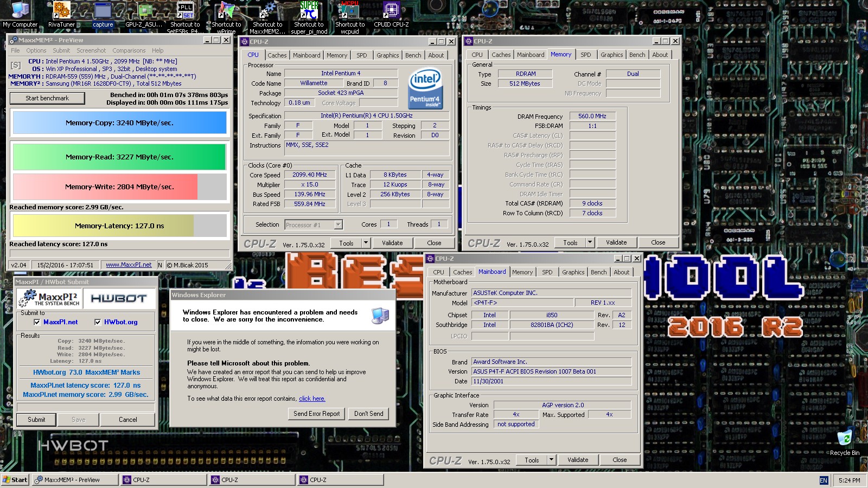Screen dimensions: 868x488
Task: Expand Tools dropdown arrow in the CPU tab window
Action: (366, 243)
